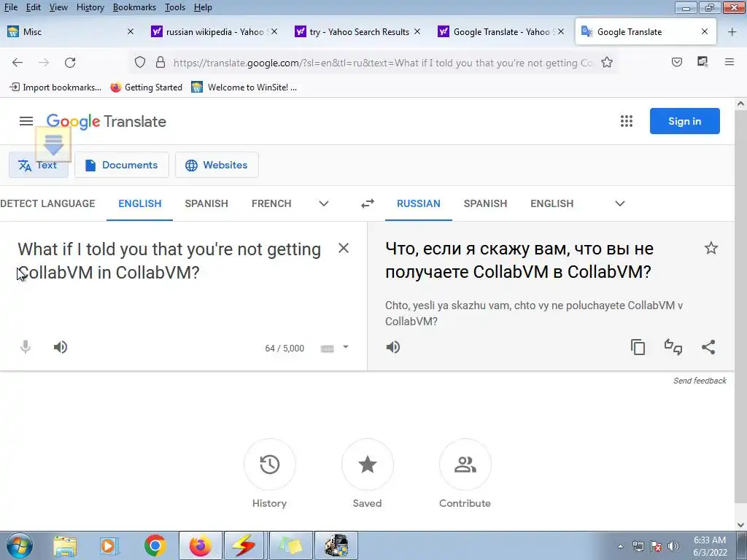This screenshot has width=747, height=560.
Task: Switch to Documents translation mode
Action: [122, 165]
